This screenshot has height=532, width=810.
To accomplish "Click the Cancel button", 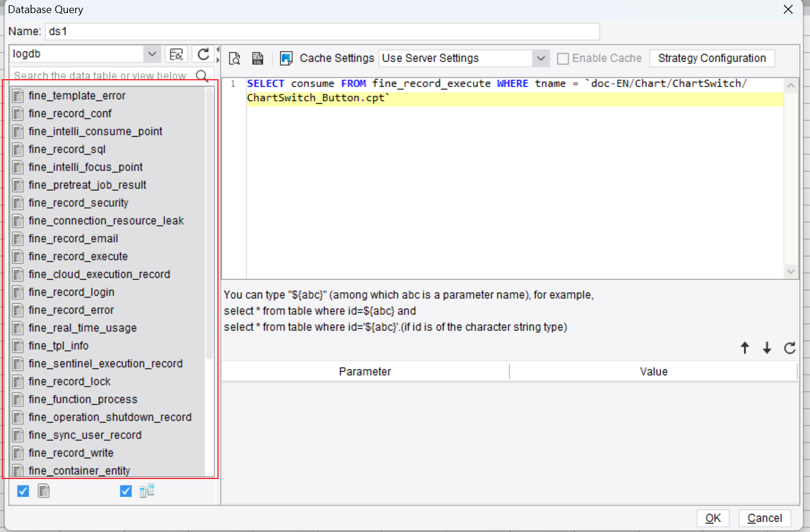I will 765,518.
